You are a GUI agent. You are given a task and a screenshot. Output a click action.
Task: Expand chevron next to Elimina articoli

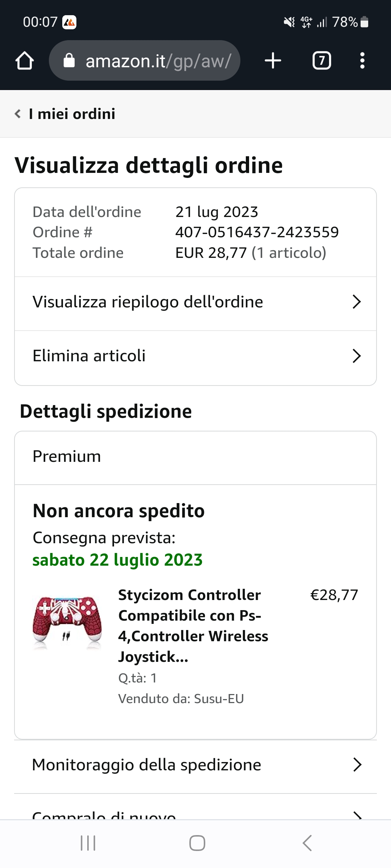[357, 356]
